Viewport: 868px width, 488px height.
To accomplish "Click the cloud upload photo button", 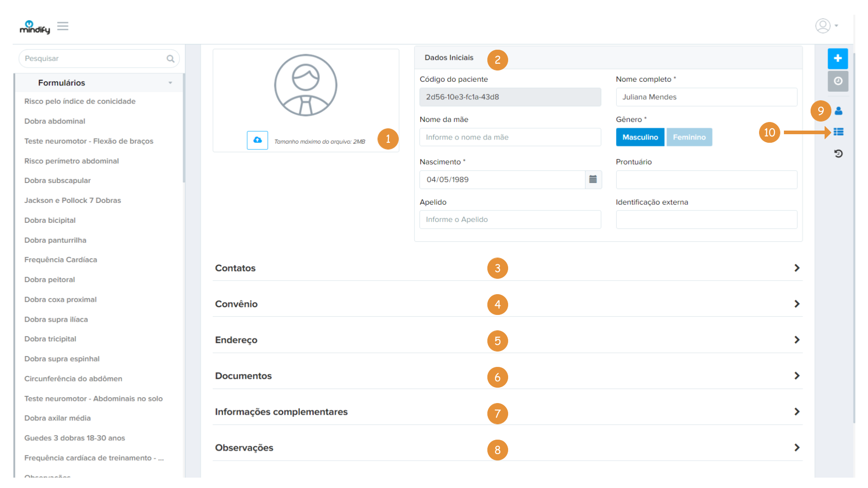I will click(257, 140).
